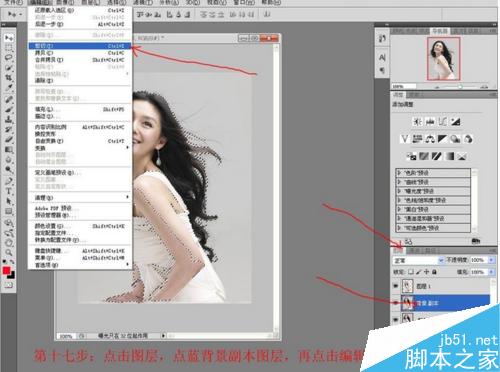Open the document status bar arrow menu
500x372 pixels.
[163, 336]
